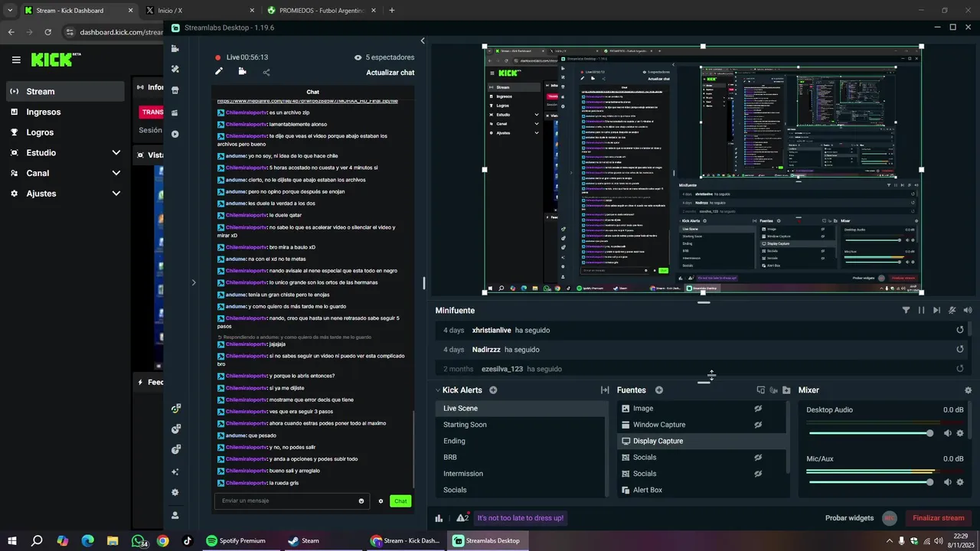
Task: Expand the Streamlabs left sidebar arrow
Action: click(x=194, y=282)
